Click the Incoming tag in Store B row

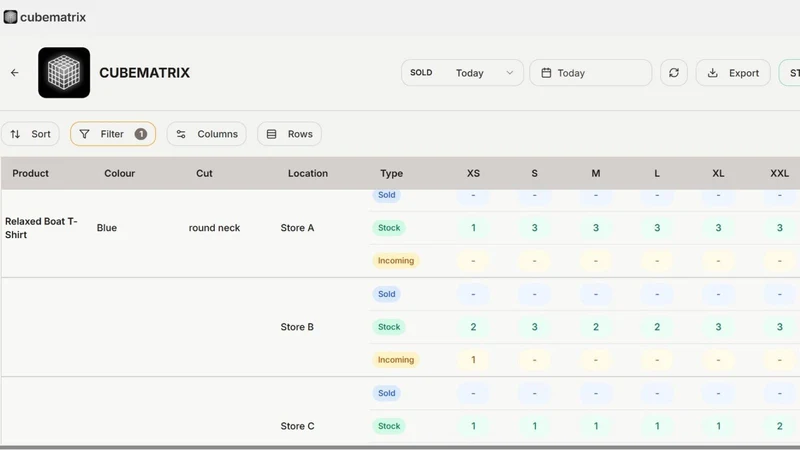pos(395,360)
